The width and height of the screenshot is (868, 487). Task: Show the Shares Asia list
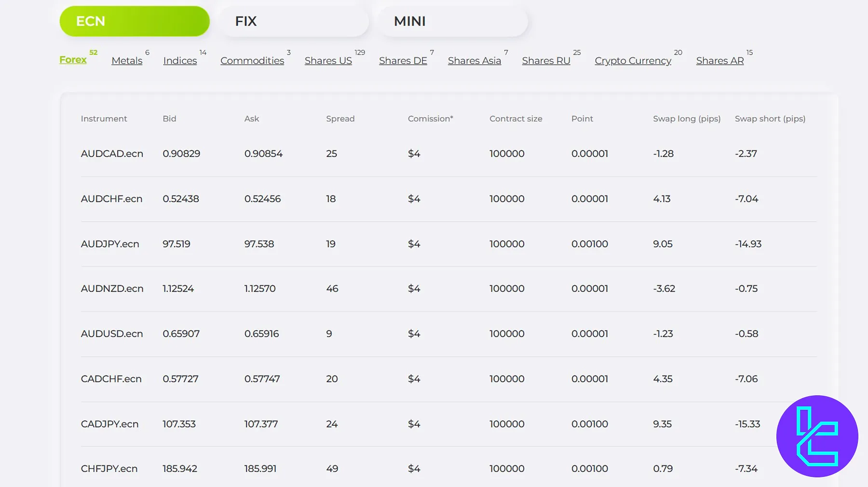tap(475, 61)
